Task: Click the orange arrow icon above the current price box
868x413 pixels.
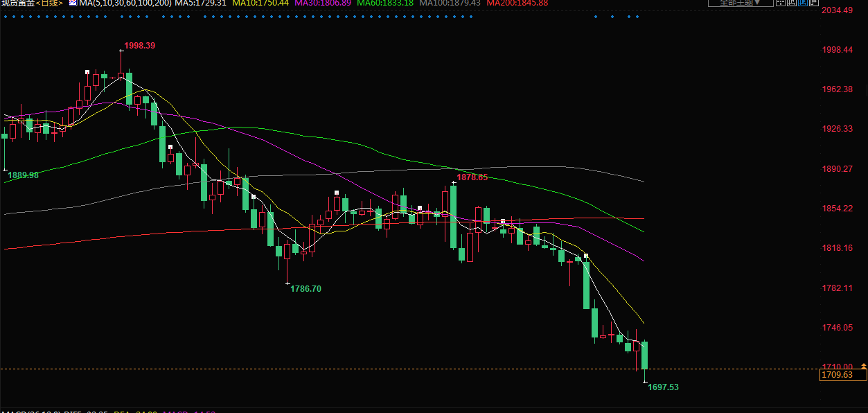Action: point(863,365)
